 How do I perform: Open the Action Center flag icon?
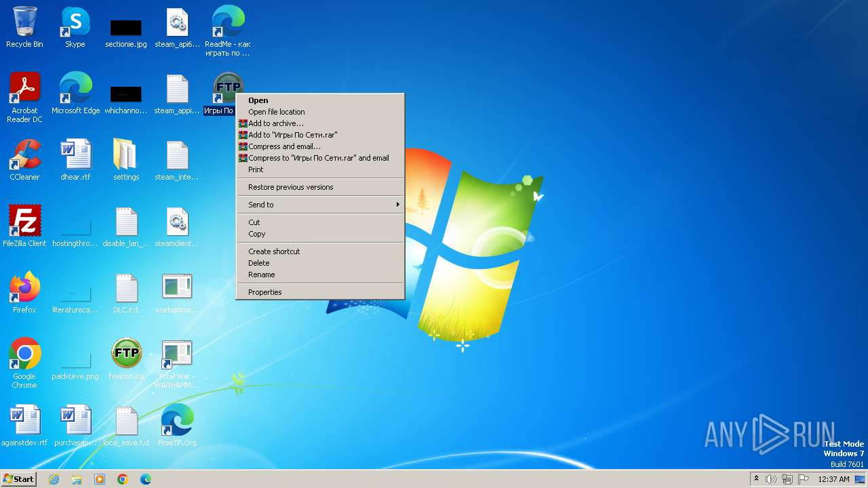click(x=804, y=479)
